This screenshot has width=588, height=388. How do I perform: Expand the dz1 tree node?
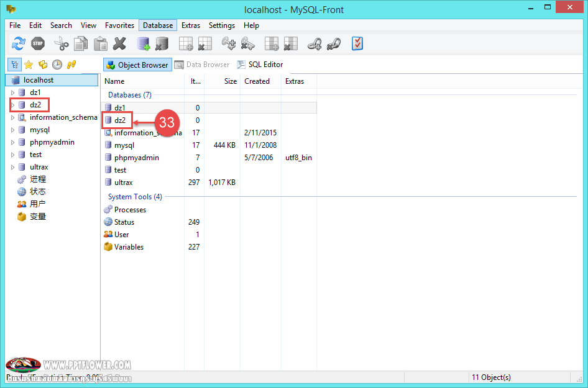click(13, 92)
